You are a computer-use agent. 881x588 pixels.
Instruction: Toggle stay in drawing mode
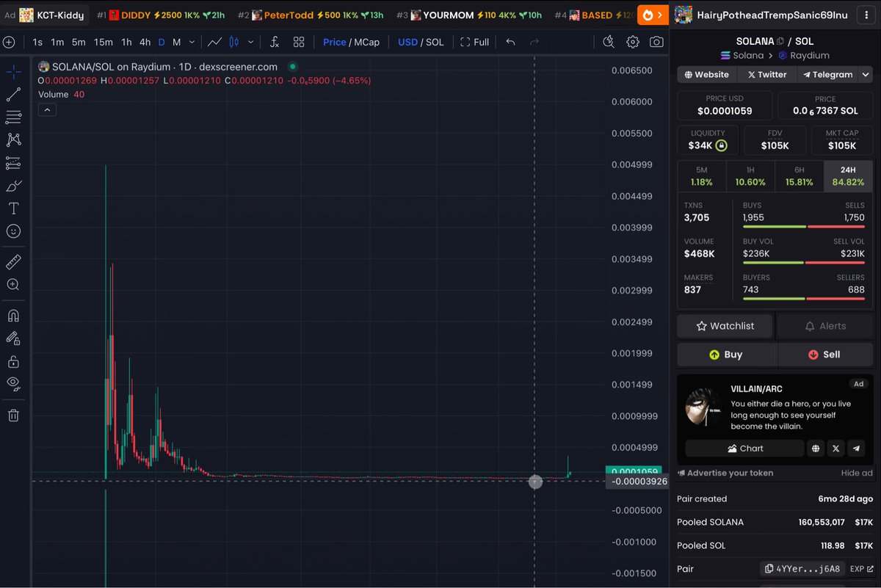[13, 338]
